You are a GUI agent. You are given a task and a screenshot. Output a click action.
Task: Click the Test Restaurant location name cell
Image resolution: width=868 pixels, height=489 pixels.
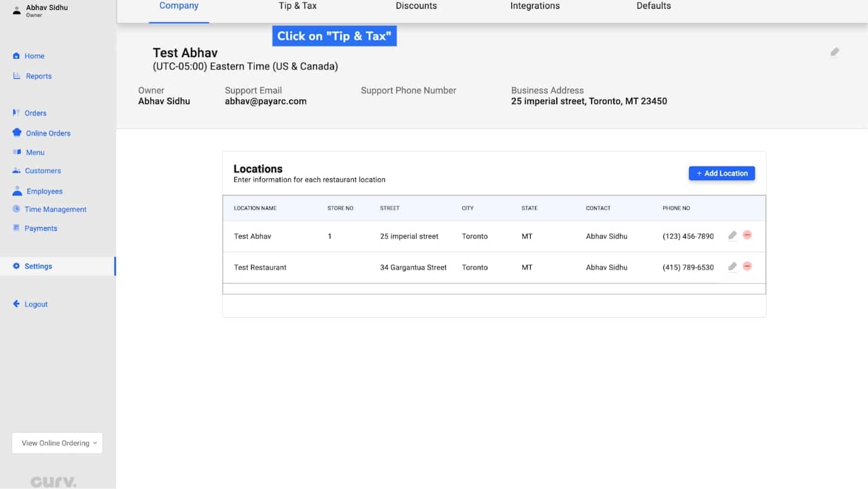coord(260,267)
